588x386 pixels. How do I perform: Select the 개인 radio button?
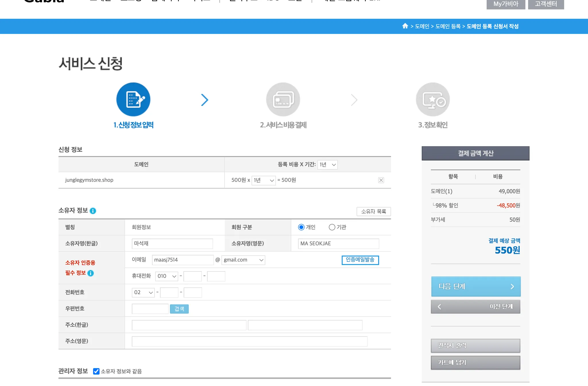pos(301,227)
